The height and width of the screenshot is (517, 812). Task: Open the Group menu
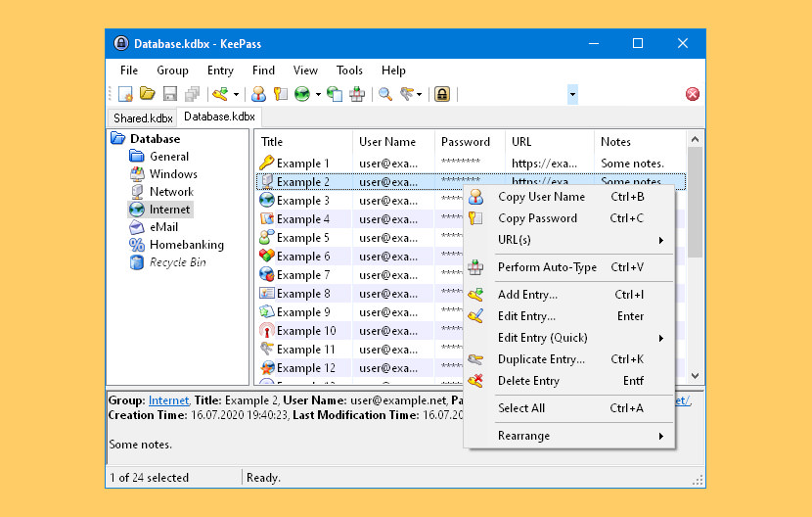tap(172, 70)
